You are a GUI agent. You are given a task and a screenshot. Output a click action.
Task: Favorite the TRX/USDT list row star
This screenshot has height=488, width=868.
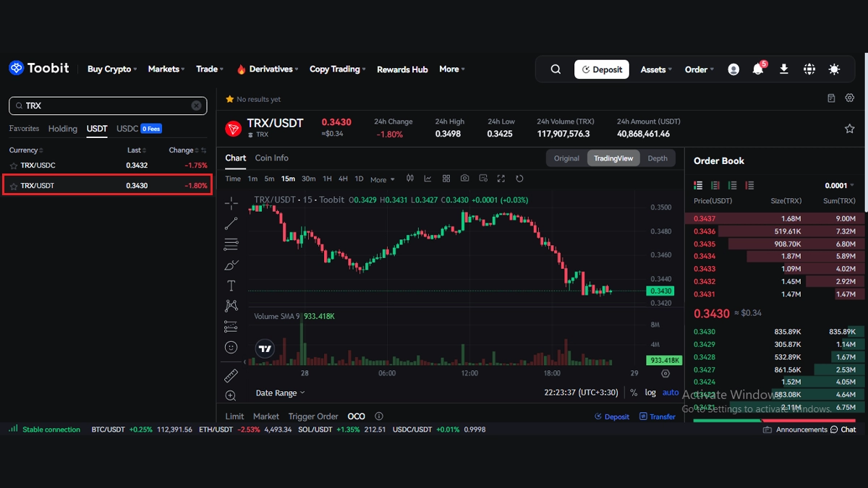[x=14, y=186]
